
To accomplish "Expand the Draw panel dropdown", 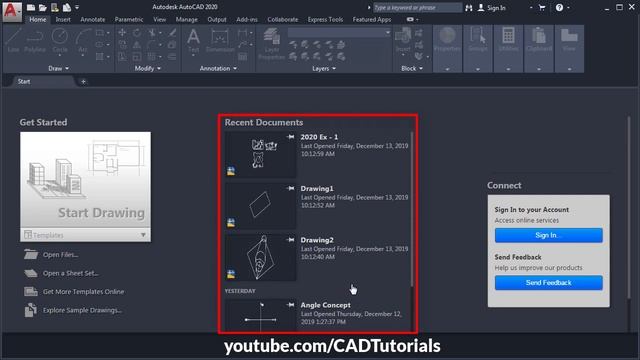I will [59, 69].
